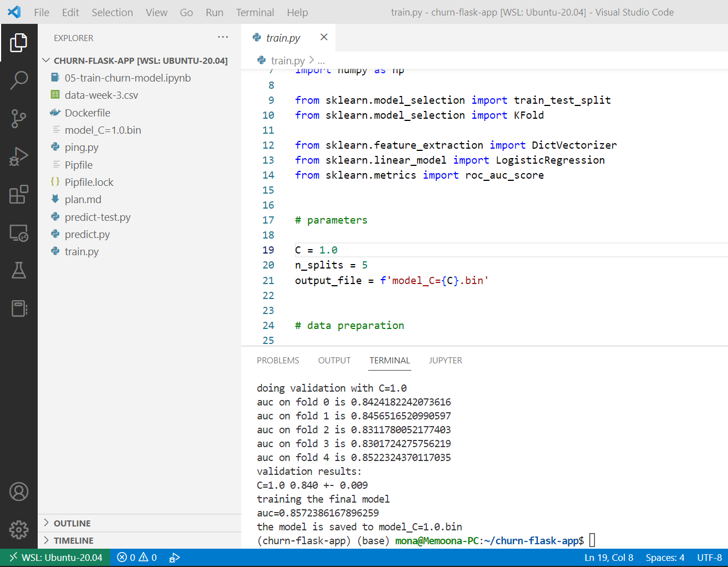Open 05-train-churn-model.ipynb in explorer

(x=140, y=78)
